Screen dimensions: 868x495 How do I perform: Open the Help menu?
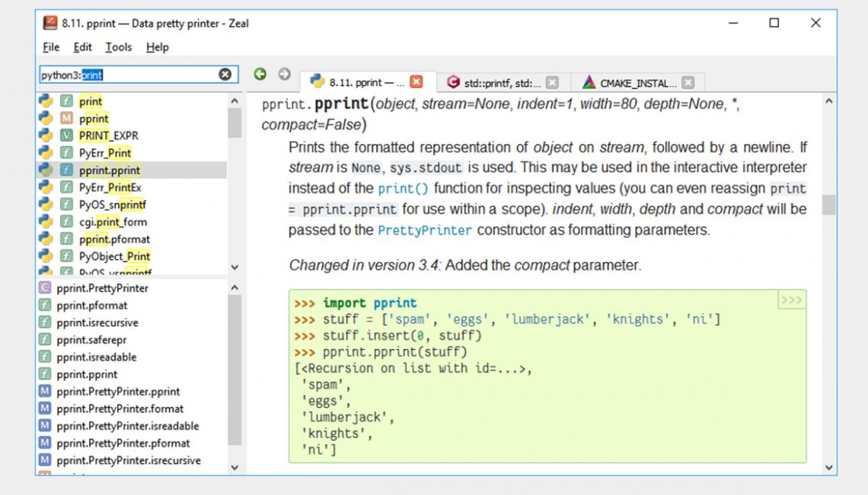157,47
